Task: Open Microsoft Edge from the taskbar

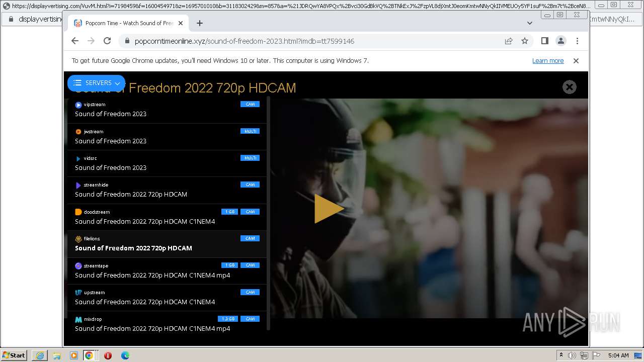Action: [x=125, y=355]
